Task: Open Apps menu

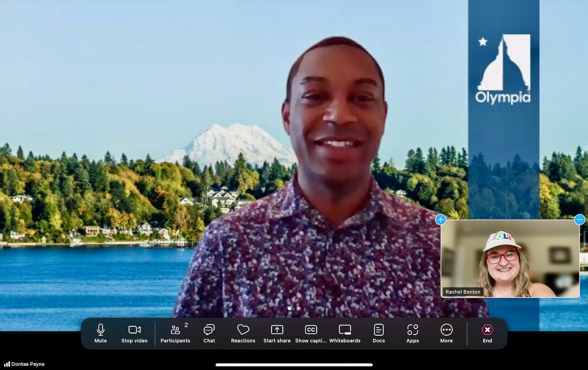Action: [413, 334]
